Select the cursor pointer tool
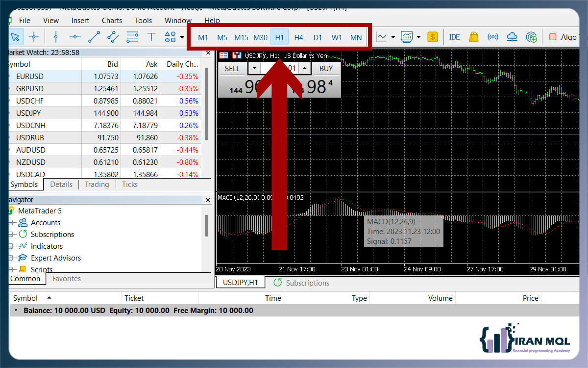The width and height of the screenshot is (588, 368). (15, 37)
